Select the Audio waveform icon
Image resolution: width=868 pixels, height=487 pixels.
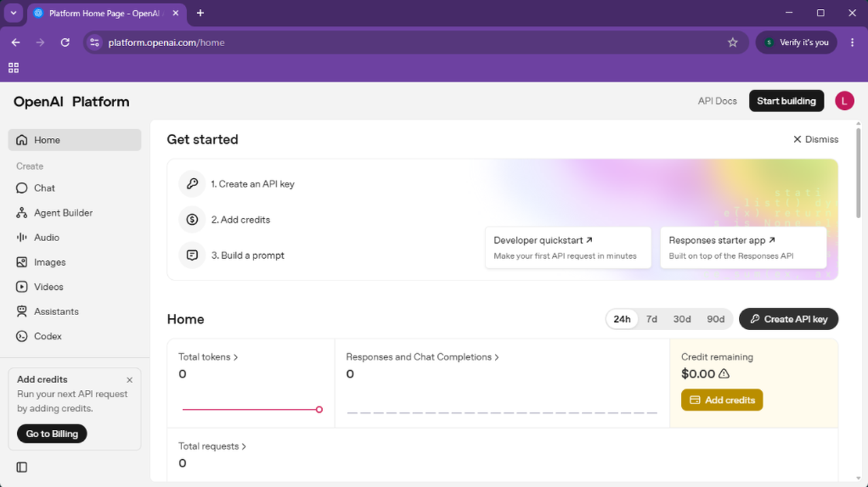(22, 237)
